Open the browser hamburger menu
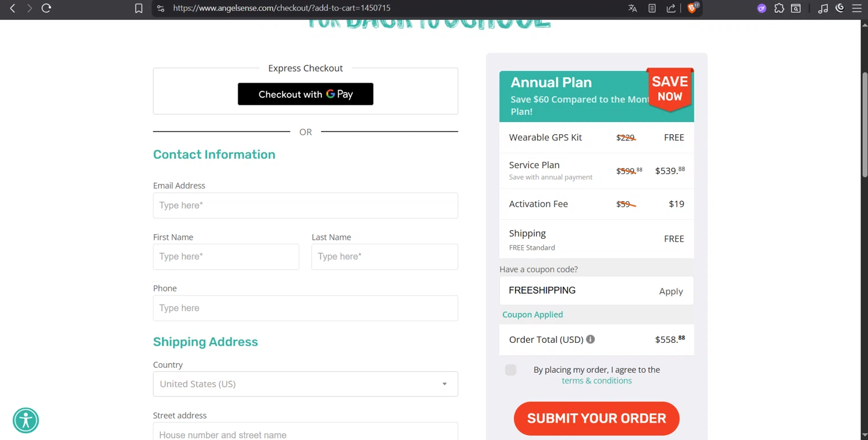The height and width of the screenshot is (440, 868). (857, 8)
